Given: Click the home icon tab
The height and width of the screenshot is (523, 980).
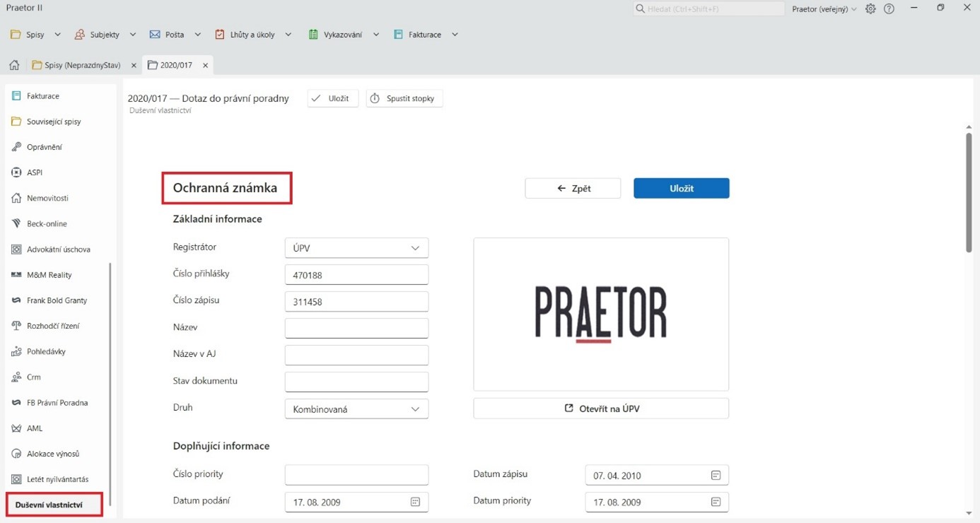Looking at the screenshot, I should coord(14,65).
